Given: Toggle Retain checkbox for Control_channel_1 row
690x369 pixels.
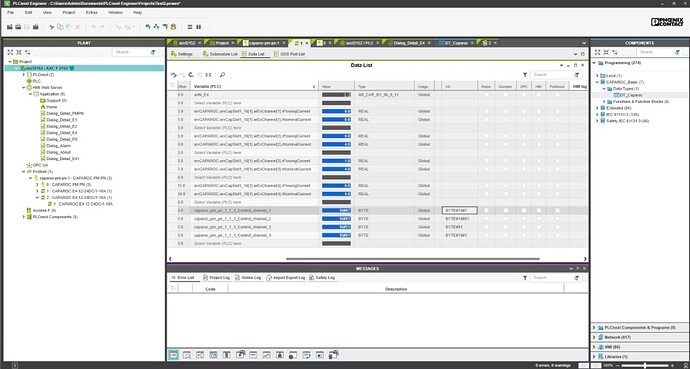Looking at the screenshot, I should (486, 210).
